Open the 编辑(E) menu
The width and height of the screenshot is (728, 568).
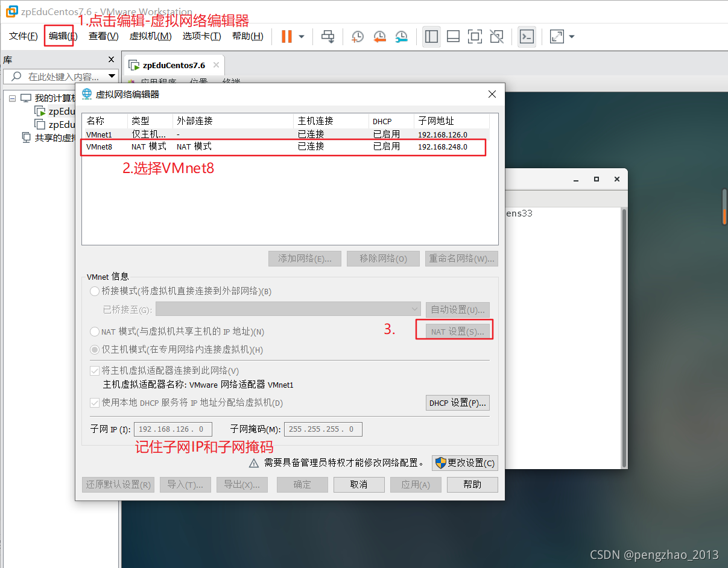click(x=63, y=36)
